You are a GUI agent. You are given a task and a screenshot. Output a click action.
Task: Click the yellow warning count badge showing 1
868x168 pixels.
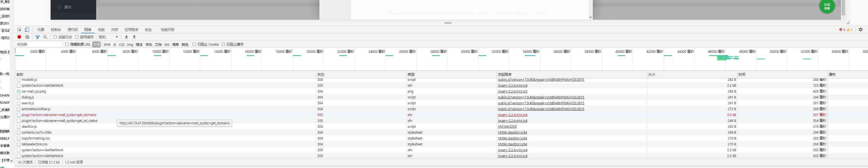(x=849, y=30)
